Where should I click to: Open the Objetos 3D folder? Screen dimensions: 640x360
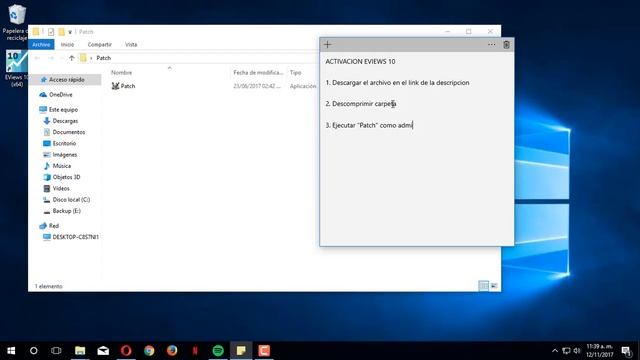coord(66,177)
